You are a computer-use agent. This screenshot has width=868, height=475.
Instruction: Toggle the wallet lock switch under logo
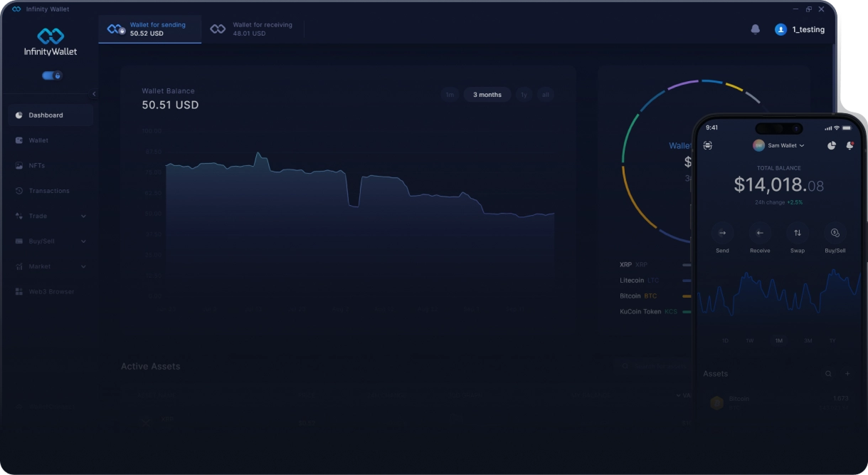(x=52, y=75)
